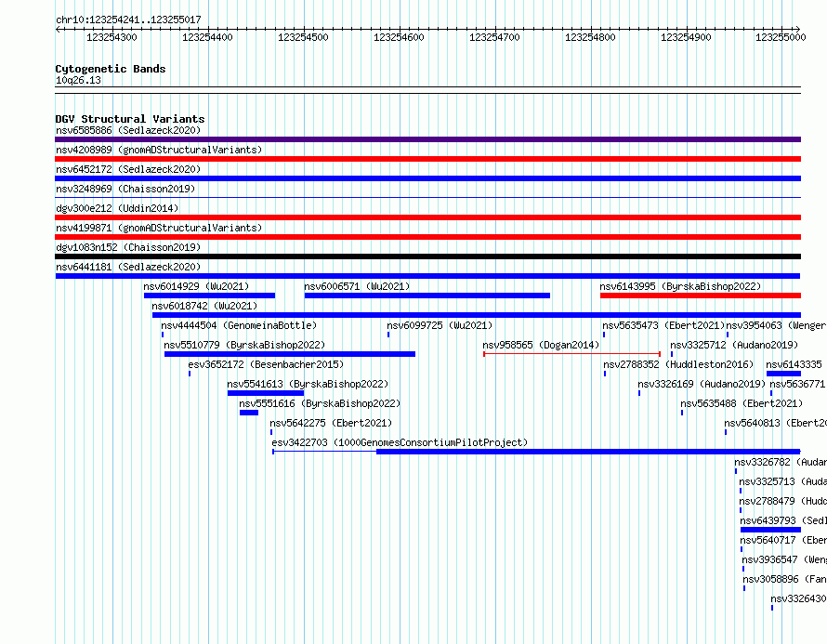Click the nsv6452172 (Sedlazeck2020) label
Screen dimensions: 827x644
click(x=128, y=169)
